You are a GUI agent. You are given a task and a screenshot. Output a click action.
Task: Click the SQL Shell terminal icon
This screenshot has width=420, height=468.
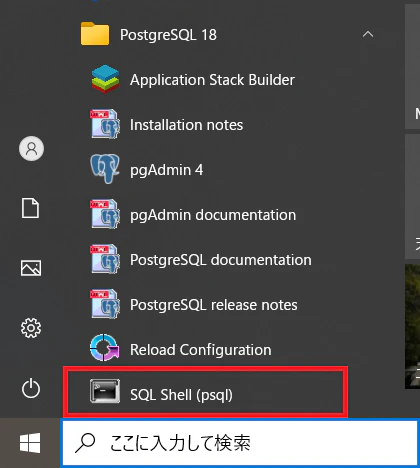click(105, 391)
